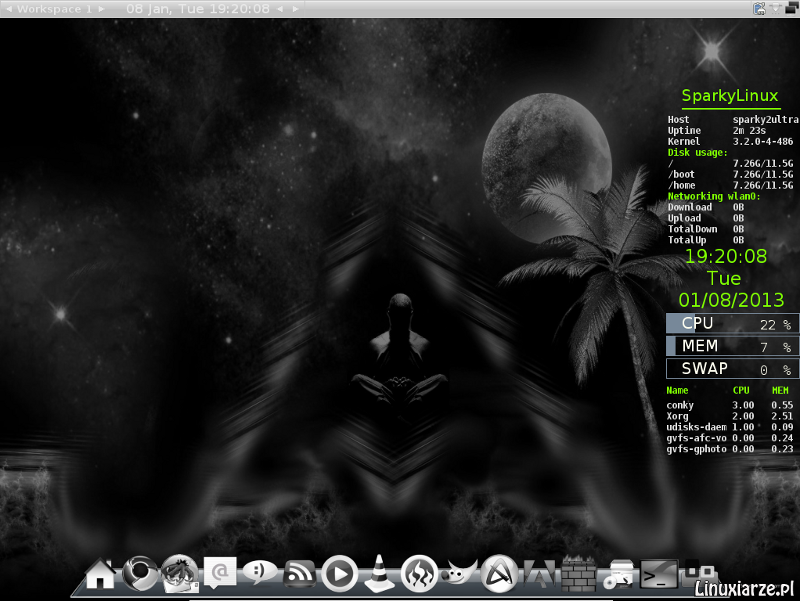
Task: Click the arrow left of Workspace 1
Action: (8, 8)
